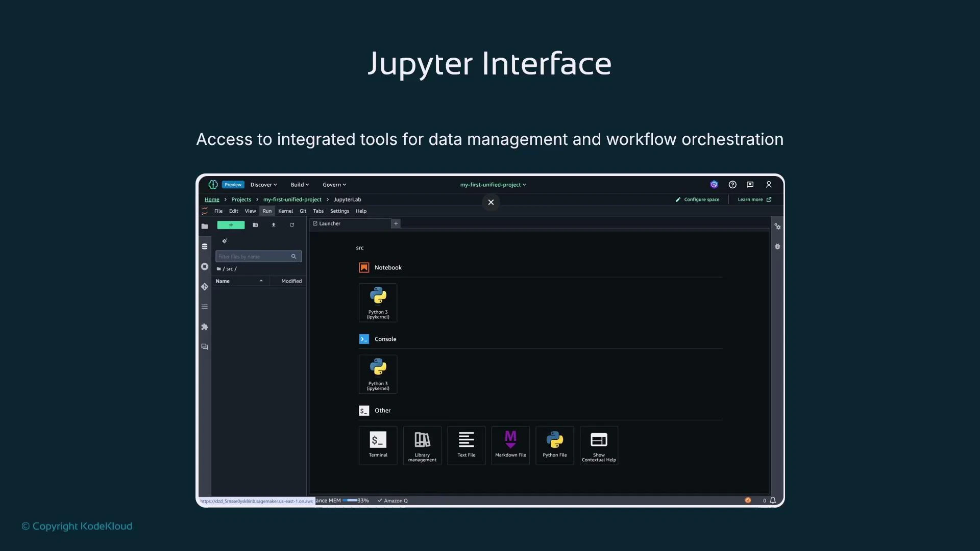Screen dimensions: 980x551
Task: Open the file browser panel
Action: tap(204, 226)
